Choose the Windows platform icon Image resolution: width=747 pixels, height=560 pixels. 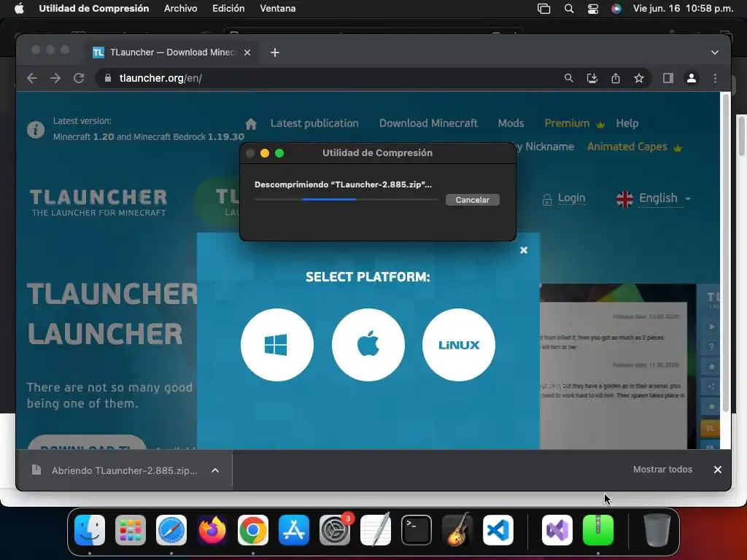coord(276,345)
